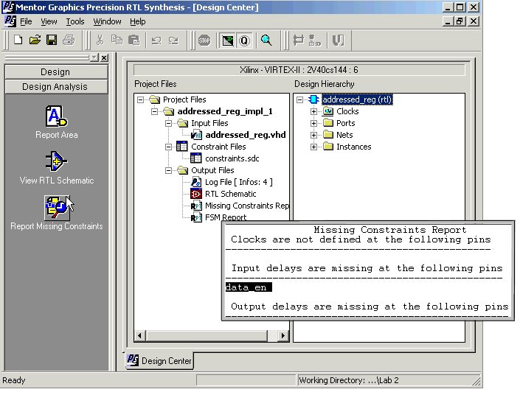Click the Open folder toolbar icon
The width and height of the screenshot is (520, 420).
35,40
